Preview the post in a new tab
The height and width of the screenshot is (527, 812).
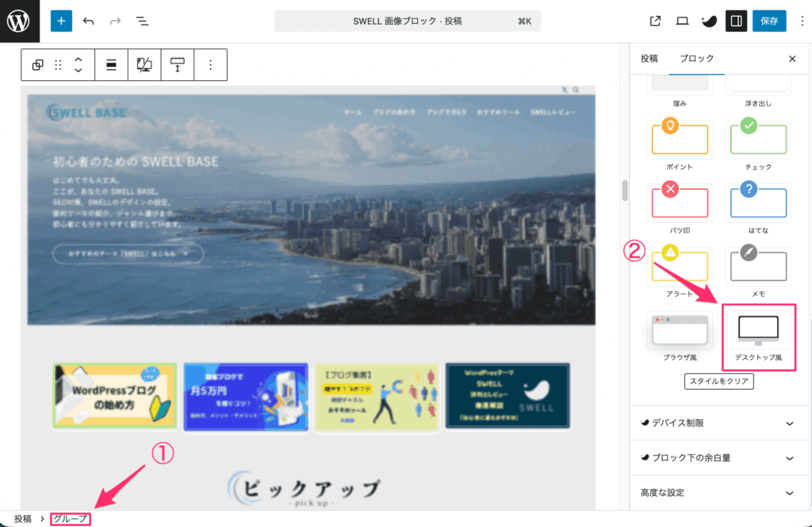pyautogui.click(x=655, y=21)
